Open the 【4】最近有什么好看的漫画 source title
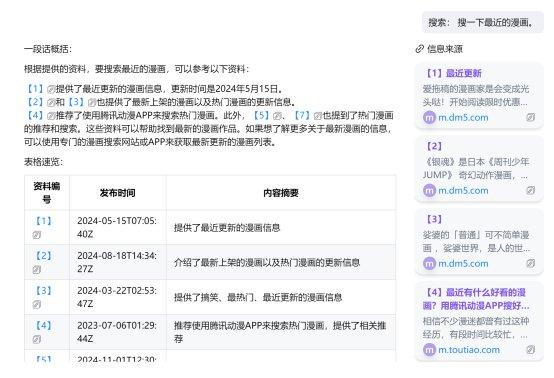Viewport: 554px width, 378px height. [x=476, y=299]
